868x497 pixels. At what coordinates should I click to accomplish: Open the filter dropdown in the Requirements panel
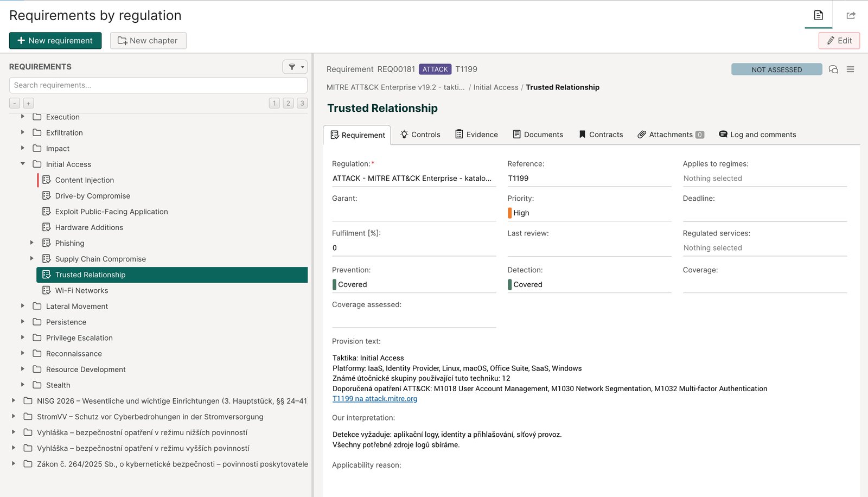click(x=295, y=67)
